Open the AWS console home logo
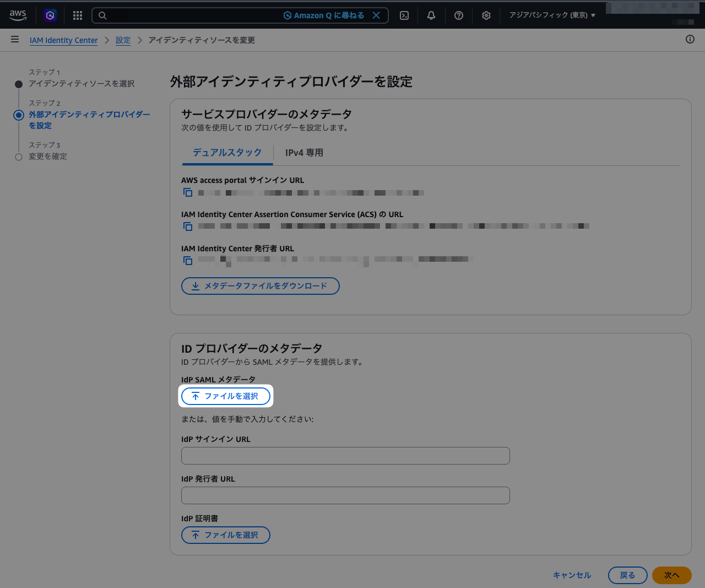This screenshot has height=588, width=705. pos(18,15)
